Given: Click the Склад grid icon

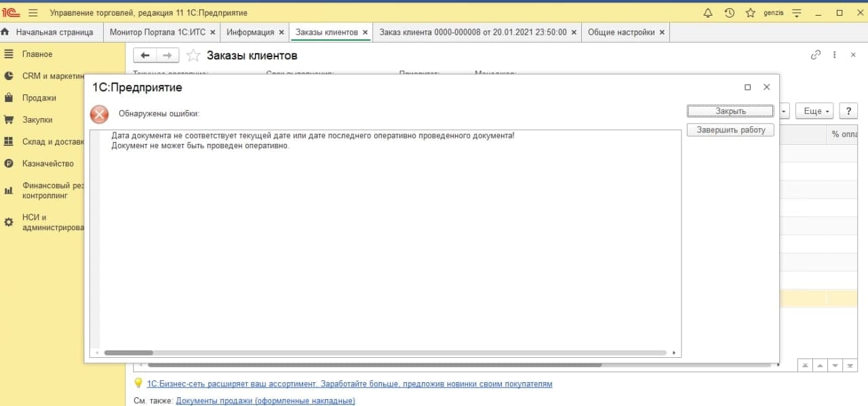Looking at the screenshot, I should click(9, 142).
